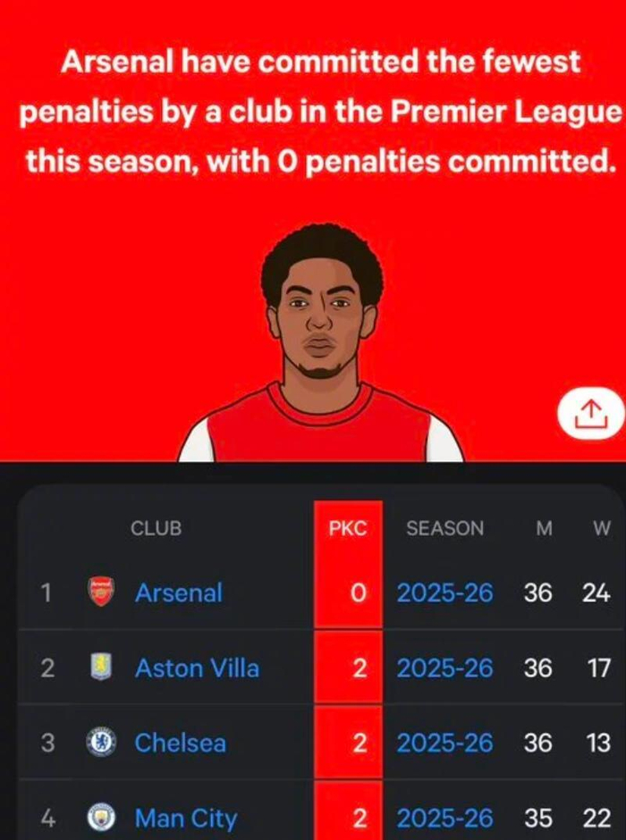Click the SEASON column header
Viewport: 626px width, 840px height.
[444, 529]
